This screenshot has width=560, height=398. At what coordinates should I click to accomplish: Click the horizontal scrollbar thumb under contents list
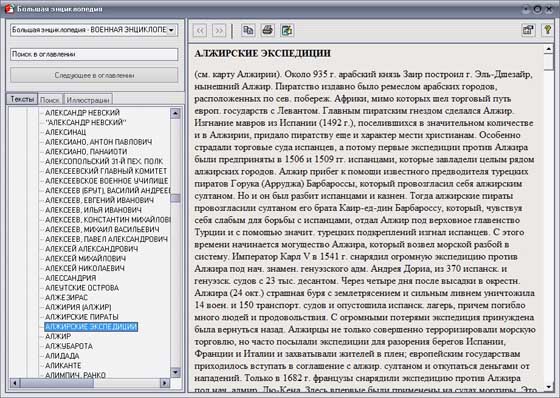pos(57,383)
